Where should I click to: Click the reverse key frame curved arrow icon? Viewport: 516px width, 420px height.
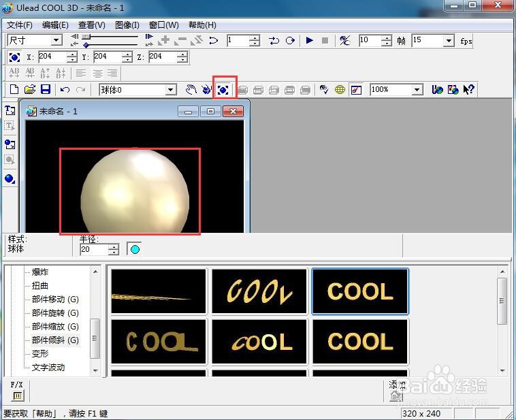click(214, 40)
